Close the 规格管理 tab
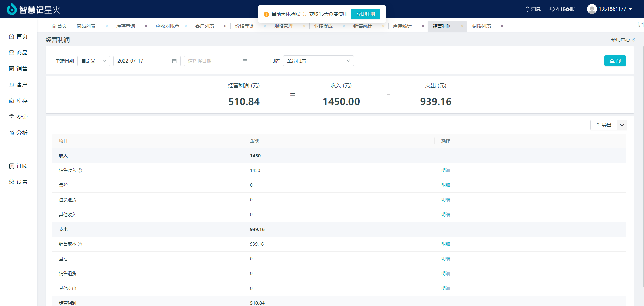 tap(304, 26)
